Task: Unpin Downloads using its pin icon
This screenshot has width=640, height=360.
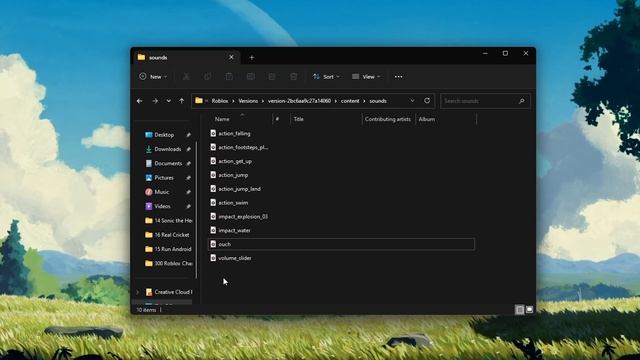Action: click(189, 149)
